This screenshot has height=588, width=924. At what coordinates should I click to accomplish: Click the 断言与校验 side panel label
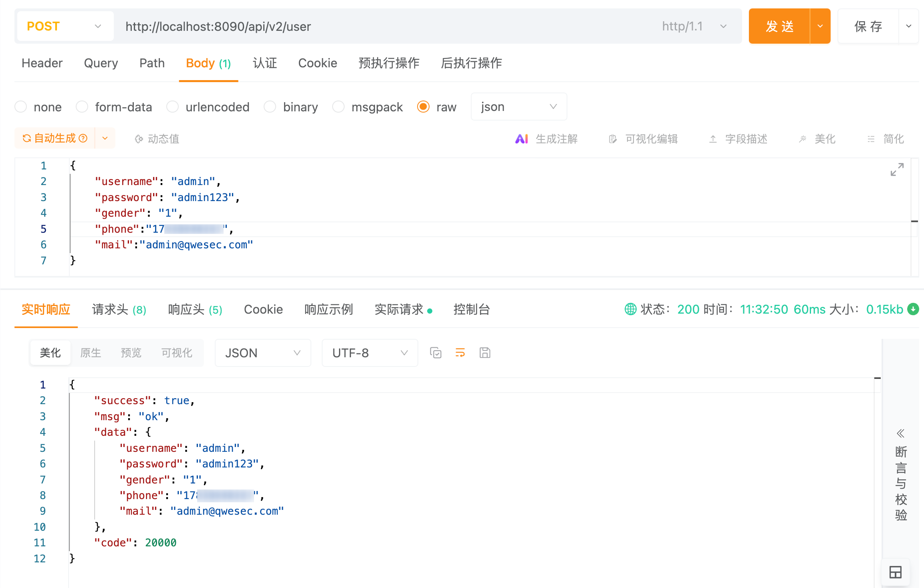[x=901, y=483]
